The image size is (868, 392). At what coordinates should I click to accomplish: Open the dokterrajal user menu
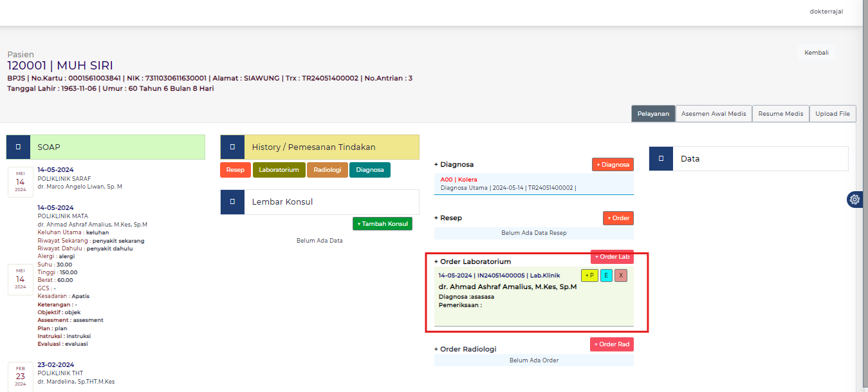pos(826,12)
